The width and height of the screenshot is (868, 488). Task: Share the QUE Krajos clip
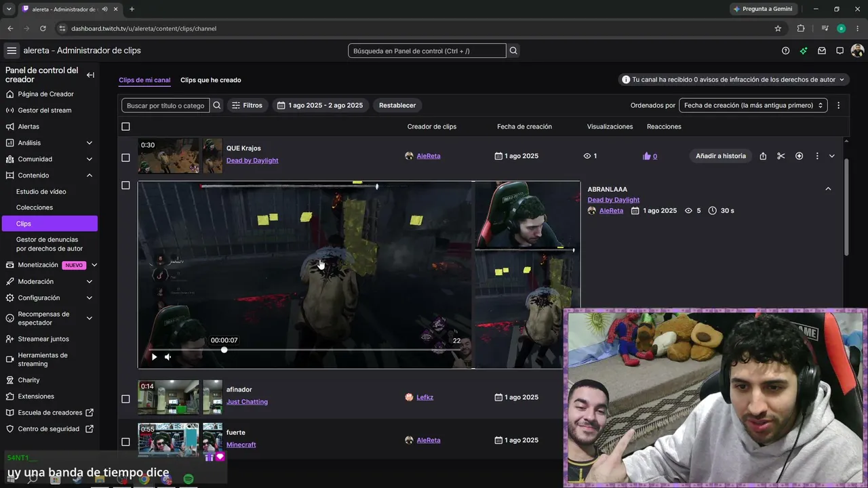click(x=763, y=156)
